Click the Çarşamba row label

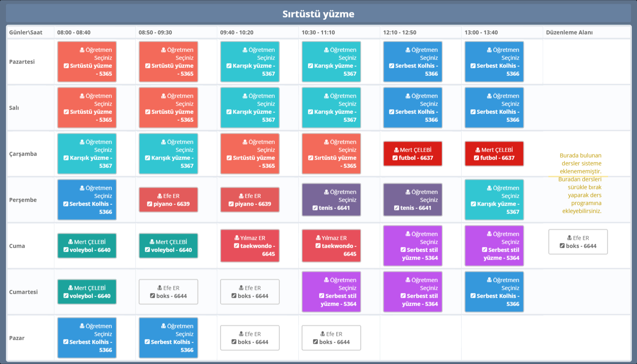pos(23,154)
